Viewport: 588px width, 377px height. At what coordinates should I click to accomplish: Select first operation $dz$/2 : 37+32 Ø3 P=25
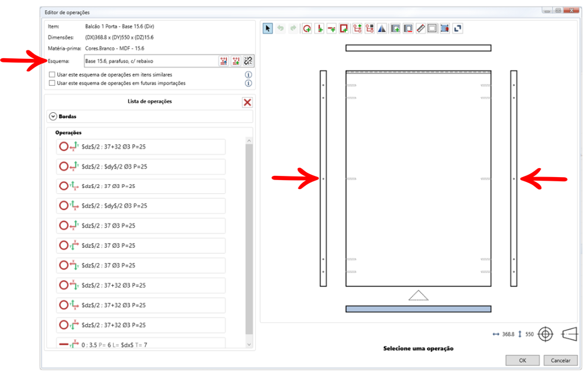(x=141, y=147)
